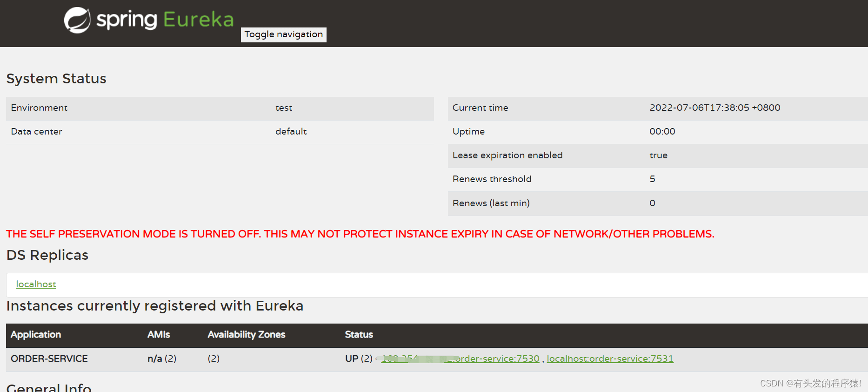This screenshot has height=392, width=868.
Task: Click the Application column header
Action: click(36, 334)
